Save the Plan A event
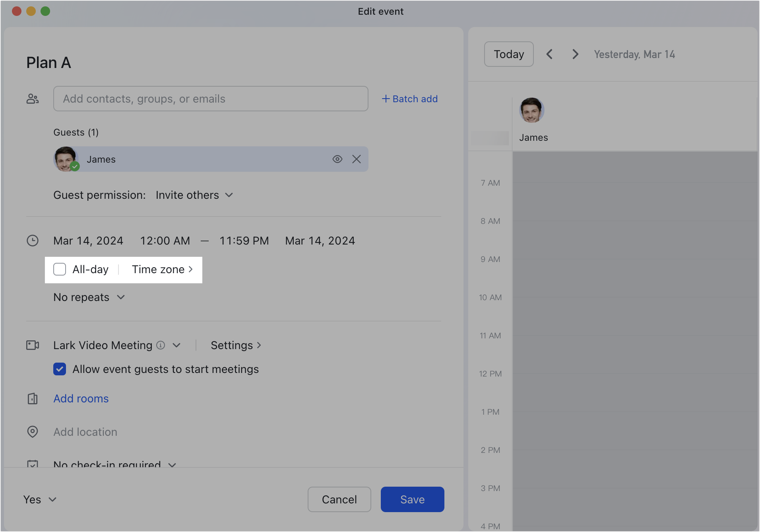Viewport: 760px width, 532px height. (x=412, y=499)
